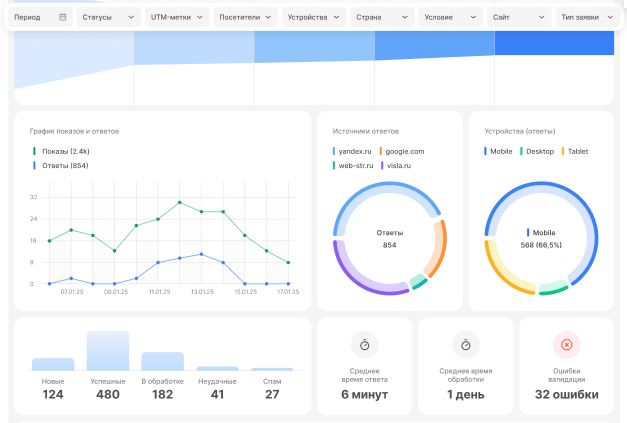Toggle google.com in sources legend
Screen dimensions: 627x423
pyautogui.click(x=402, y=151)
